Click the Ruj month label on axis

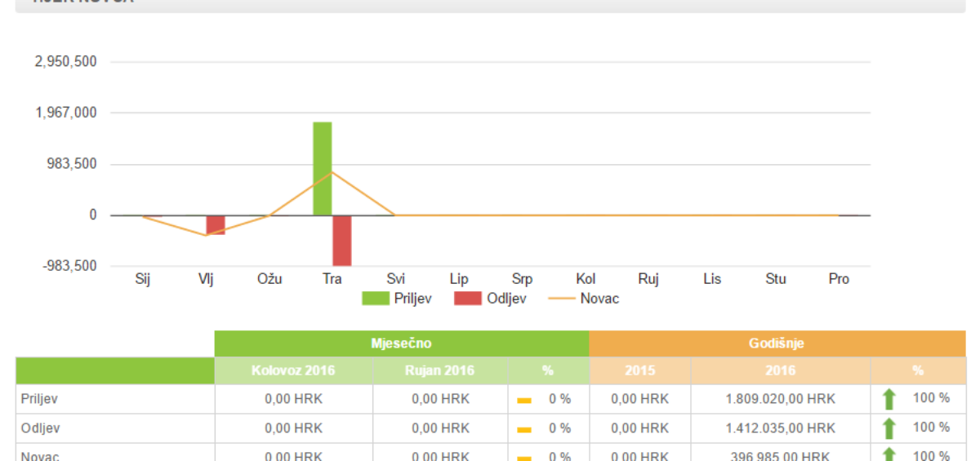coord(648,279)
